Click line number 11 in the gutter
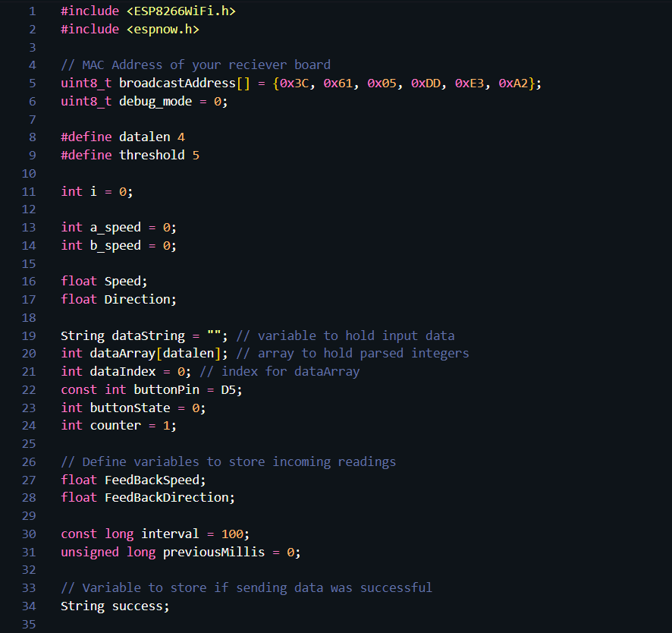 29,191
